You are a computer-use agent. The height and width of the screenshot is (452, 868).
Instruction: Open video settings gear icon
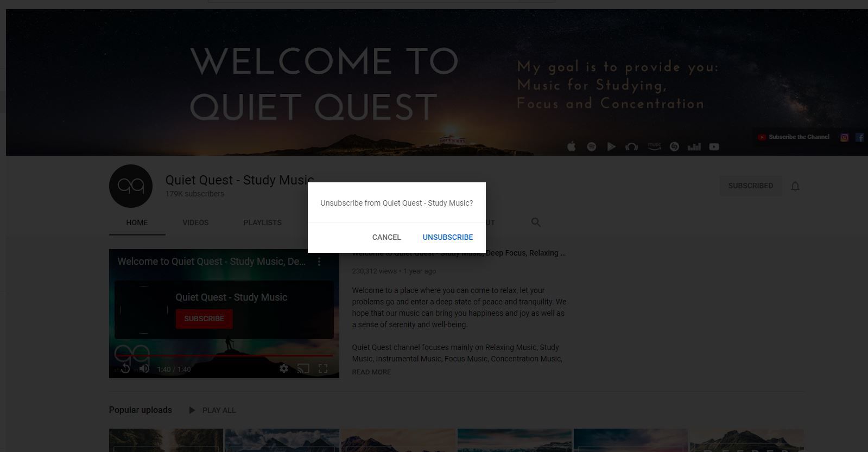284,369
